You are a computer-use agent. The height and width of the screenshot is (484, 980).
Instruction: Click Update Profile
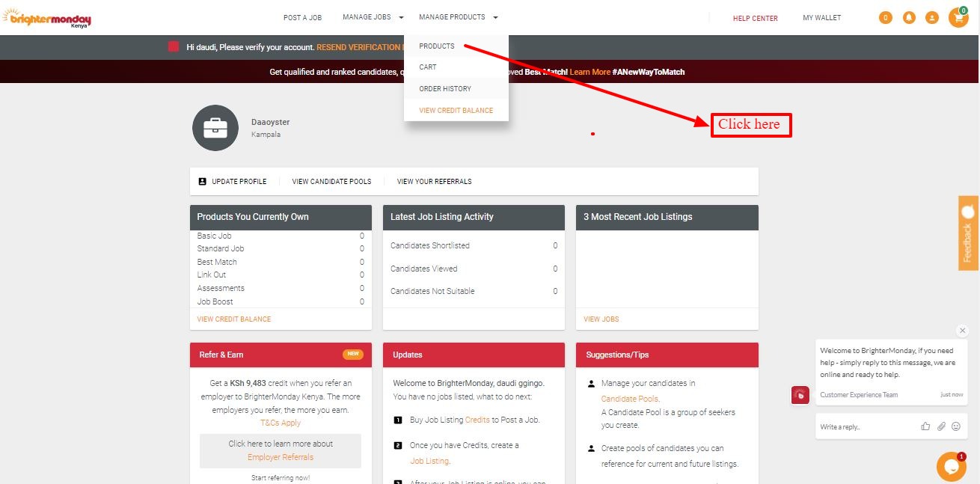[239, 181]
